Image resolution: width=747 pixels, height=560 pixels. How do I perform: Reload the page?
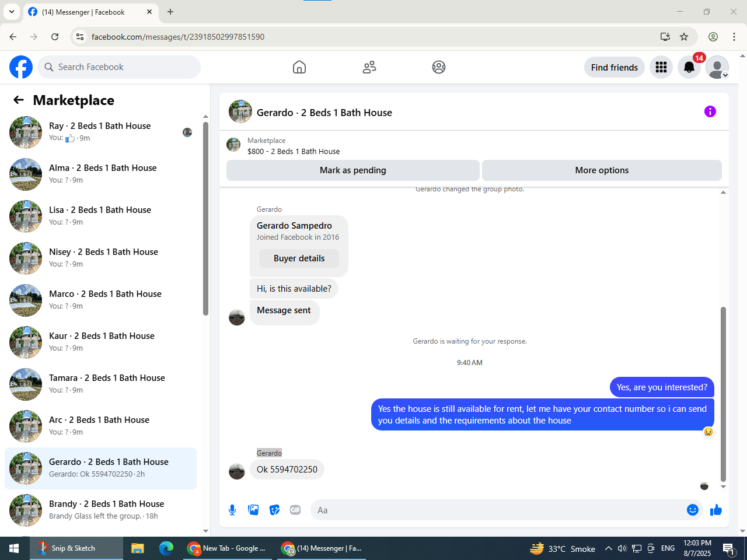tap(55, 37)
